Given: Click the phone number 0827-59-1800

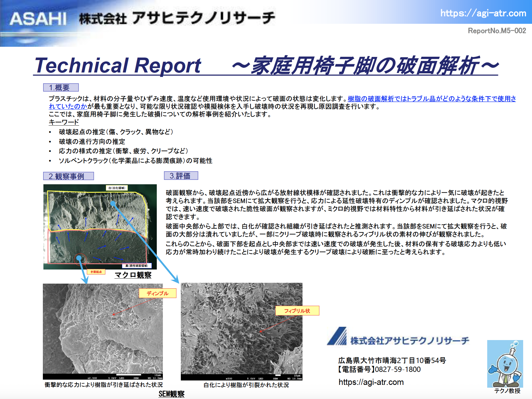Looking at the screenshot, I should pyautogui.click(x=398, y=369).
